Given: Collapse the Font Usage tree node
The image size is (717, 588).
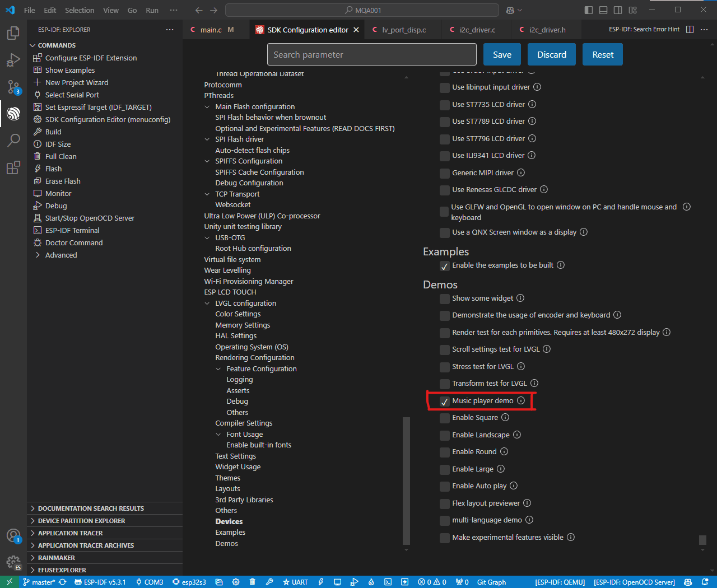Looking at the screenshot, I should 218,435.
